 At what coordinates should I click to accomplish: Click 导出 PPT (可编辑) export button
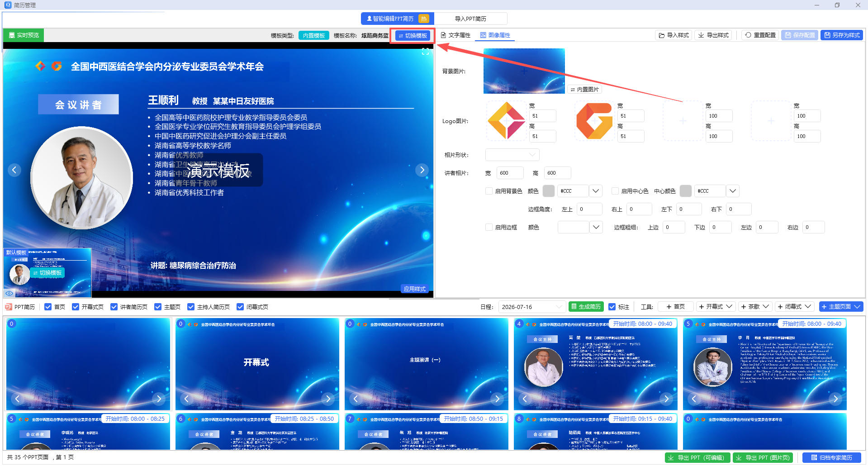[x=697, y=458]
